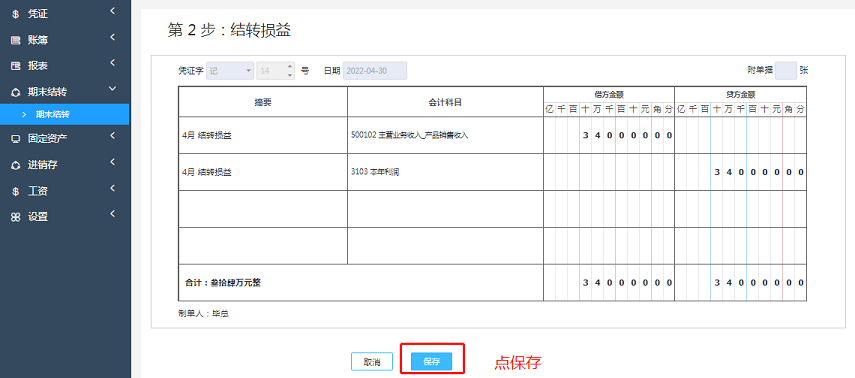Click the 凭证 dollar icon in sidebar
The width and height of the screenshot is (855, 378).
pyautogui.click(x=15, y=15)
